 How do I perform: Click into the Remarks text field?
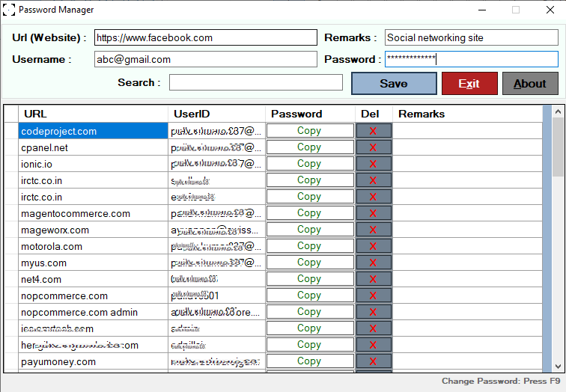472,37
